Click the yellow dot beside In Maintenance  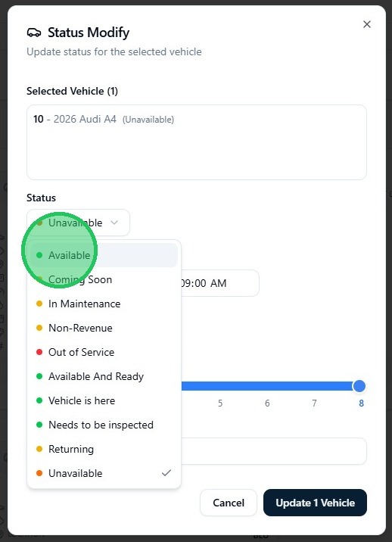39,304
